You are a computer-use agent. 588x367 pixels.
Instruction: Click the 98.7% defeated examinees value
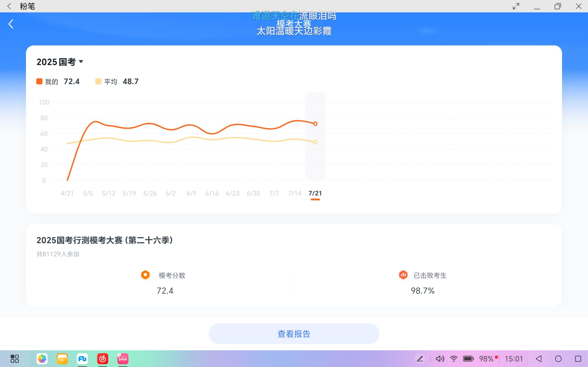pos(423,291)
